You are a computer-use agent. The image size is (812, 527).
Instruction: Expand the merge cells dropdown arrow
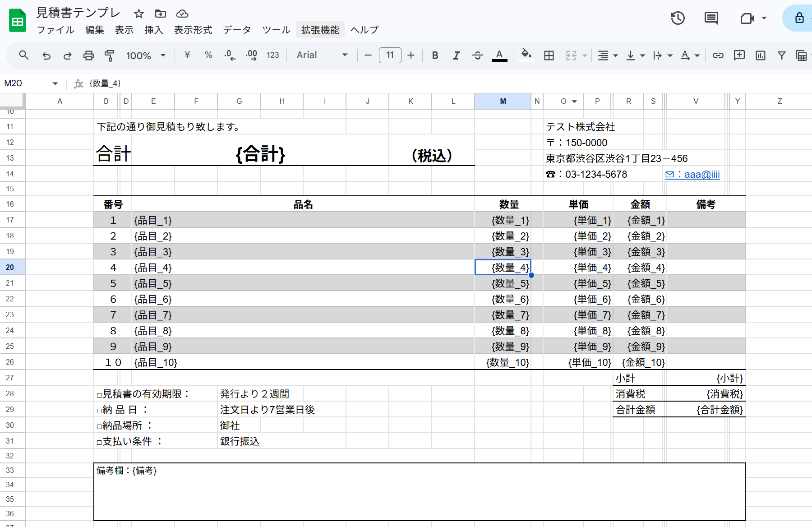(585, 55)
